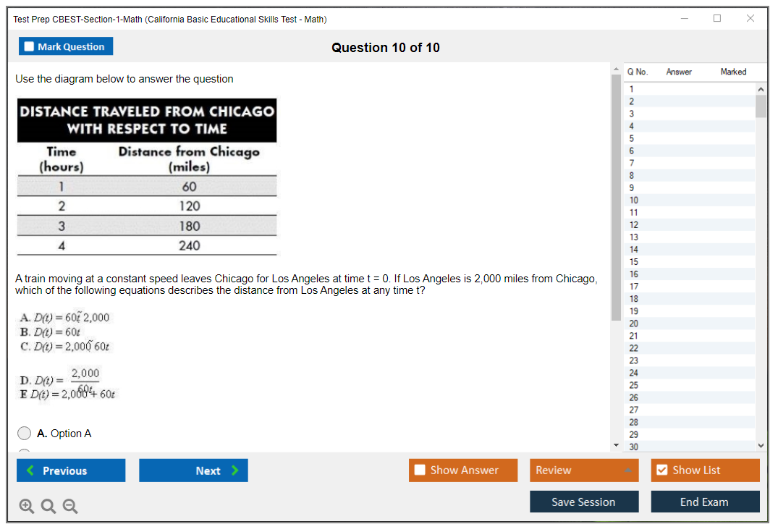
Task: Advance with the Next button
Action: click(x=193, y=470)
